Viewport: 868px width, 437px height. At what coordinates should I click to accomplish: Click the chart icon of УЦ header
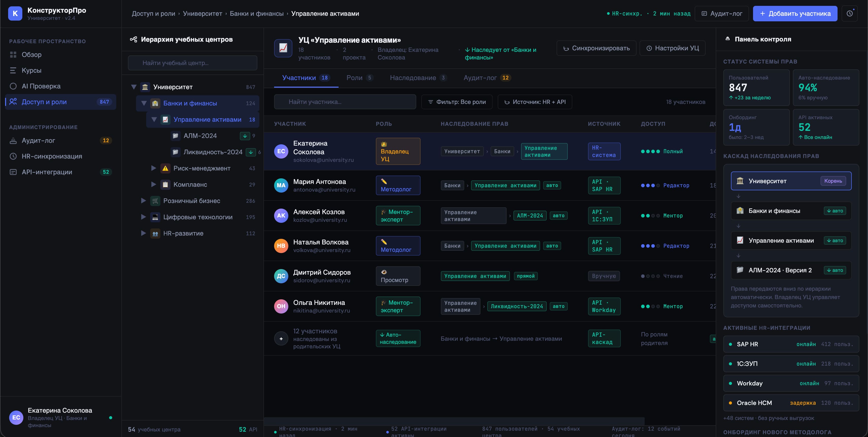click(x=283, y=48)
